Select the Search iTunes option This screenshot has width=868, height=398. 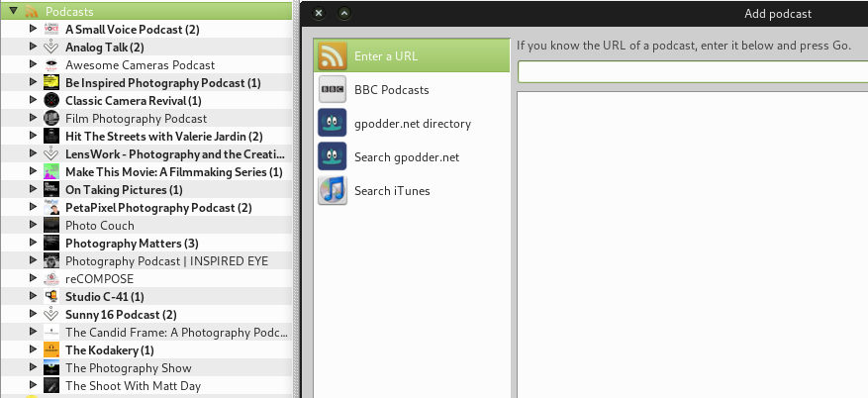[x=412, y=190]
